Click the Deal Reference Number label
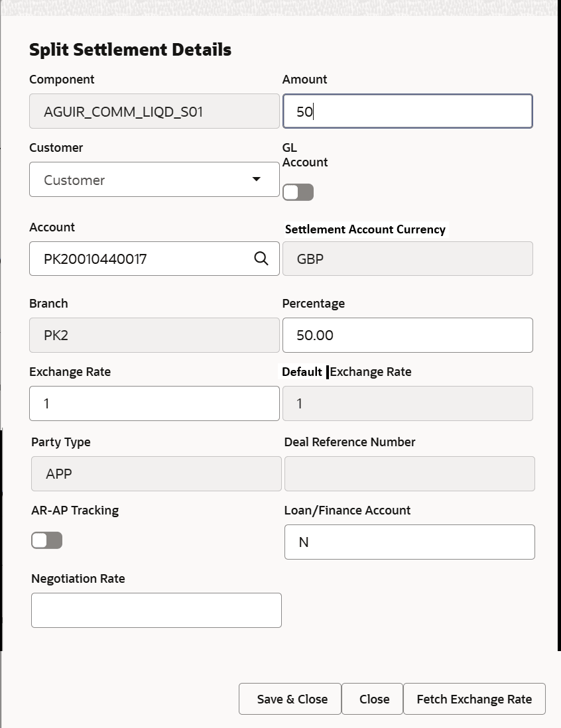This screenshot has height=728, width=561. [349, 442]
